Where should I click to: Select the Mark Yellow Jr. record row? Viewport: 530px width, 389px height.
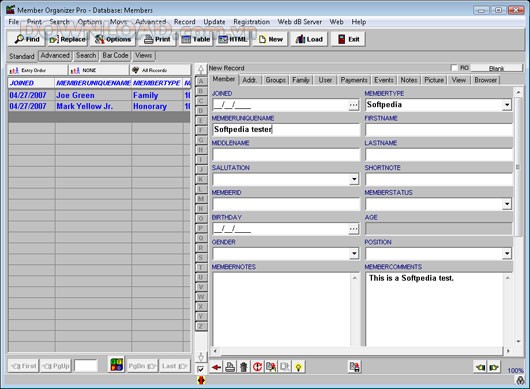99,106
